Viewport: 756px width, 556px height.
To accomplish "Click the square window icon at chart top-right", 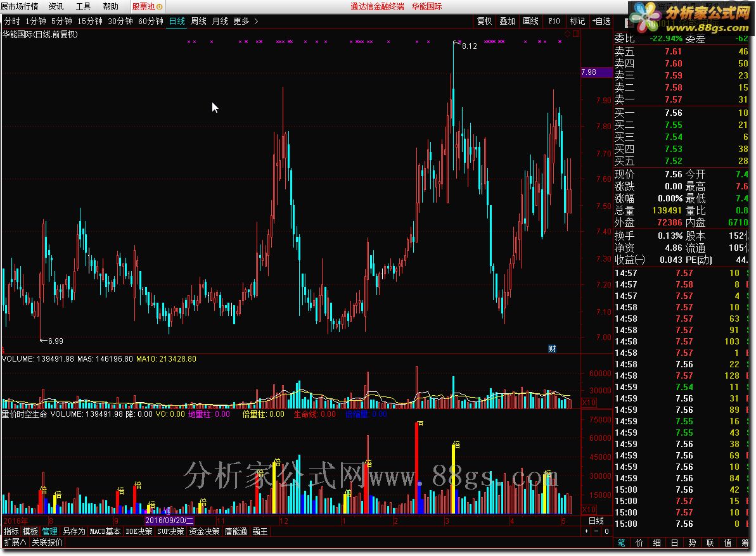I will point(576,34).
